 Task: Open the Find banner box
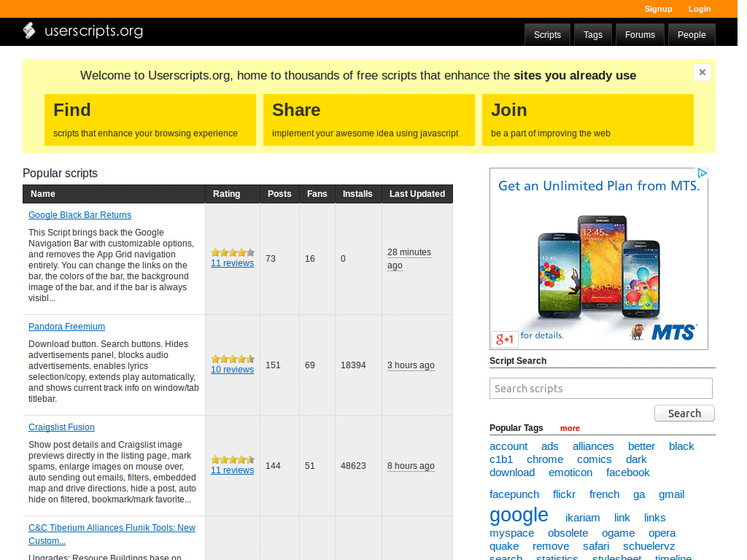pos(150,120)
